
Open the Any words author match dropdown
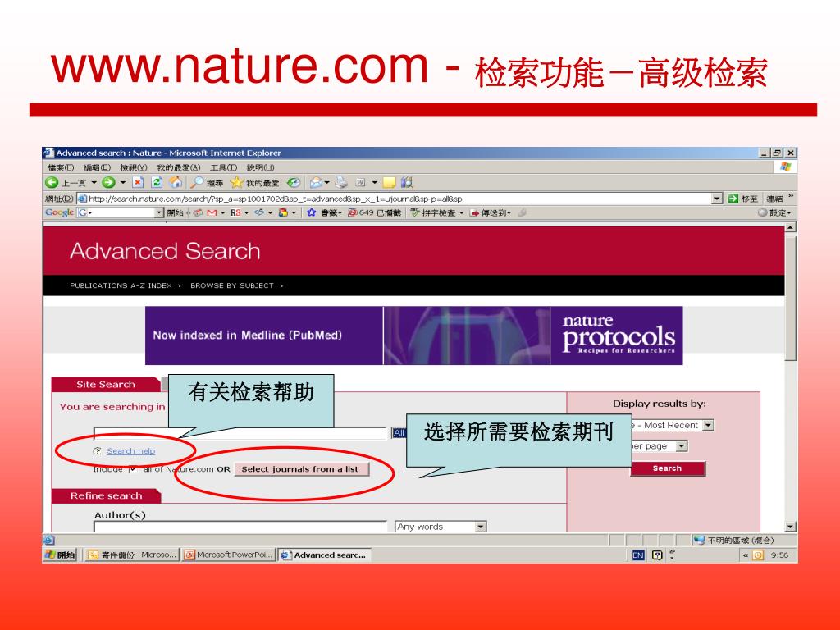(x=481, y=527)
